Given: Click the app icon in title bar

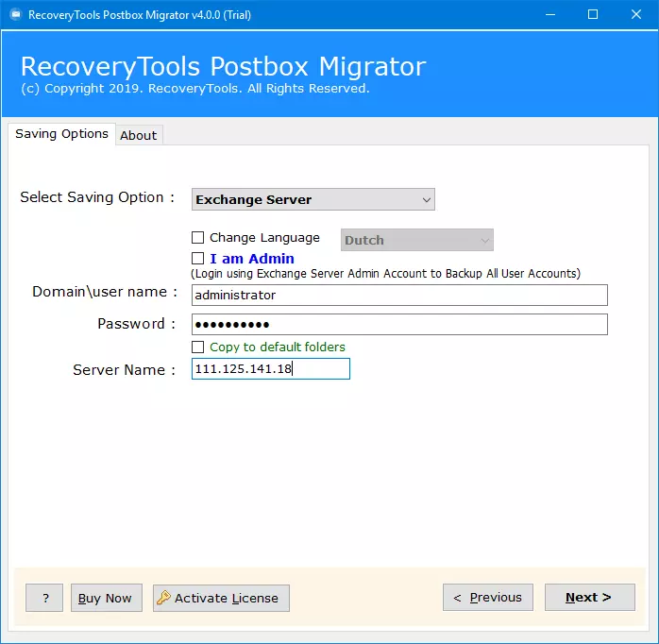Looking at the screenshot, I should [14, 15].
